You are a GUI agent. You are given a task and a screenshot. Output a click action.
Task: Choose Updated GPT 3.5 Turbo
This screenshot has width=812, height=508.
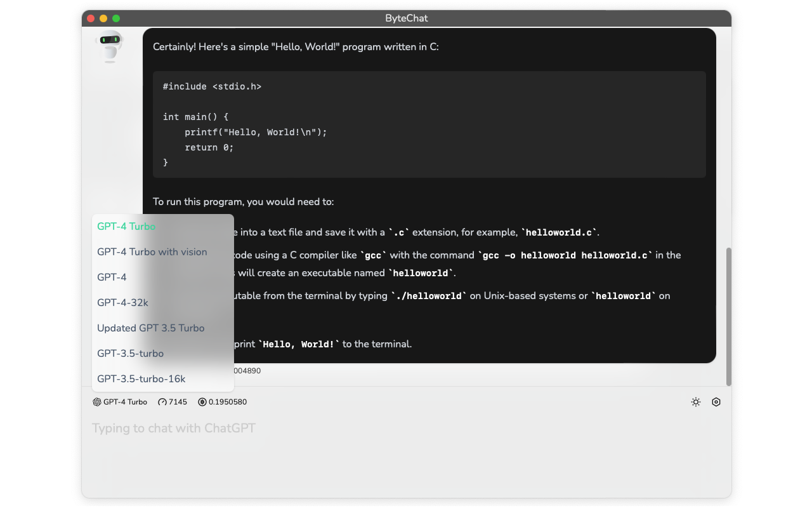163,328
